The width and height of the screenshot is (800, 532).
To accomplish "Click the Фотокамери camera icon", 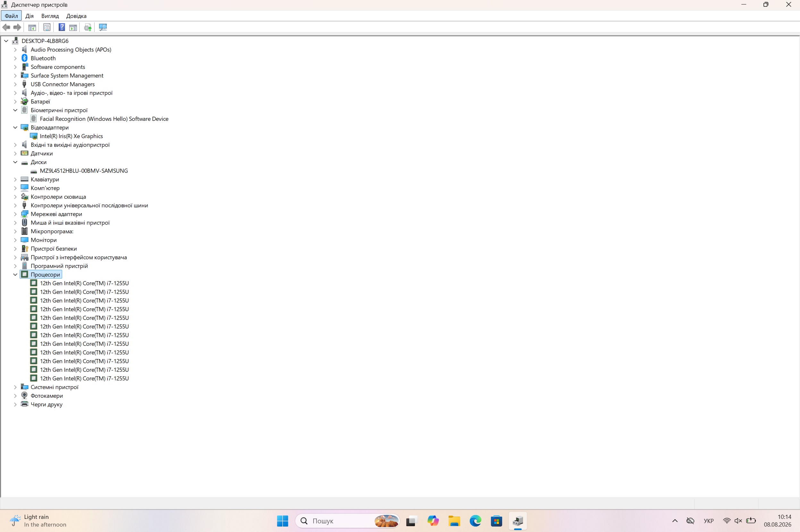I will [24, 395].
